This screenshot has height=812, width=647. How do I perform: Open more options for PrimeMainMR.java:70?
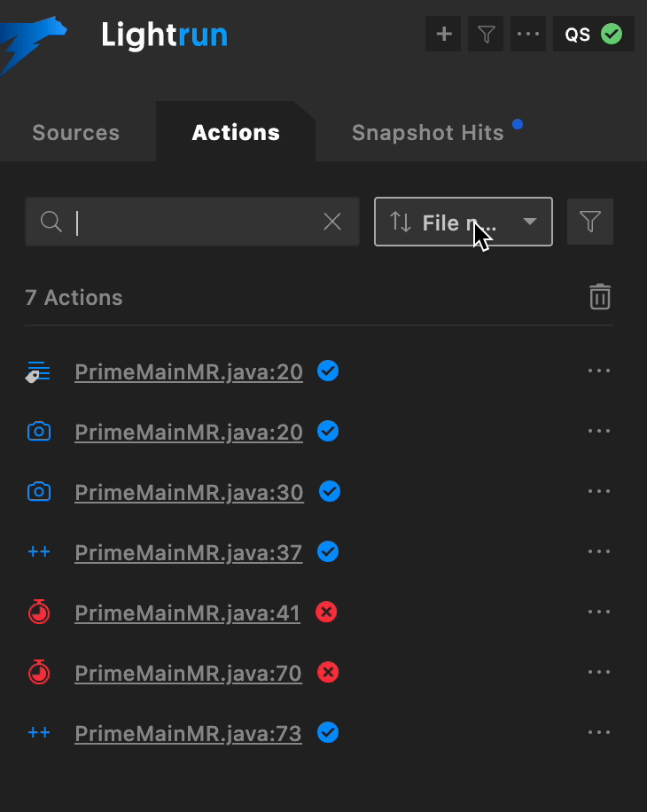[599, 673]
